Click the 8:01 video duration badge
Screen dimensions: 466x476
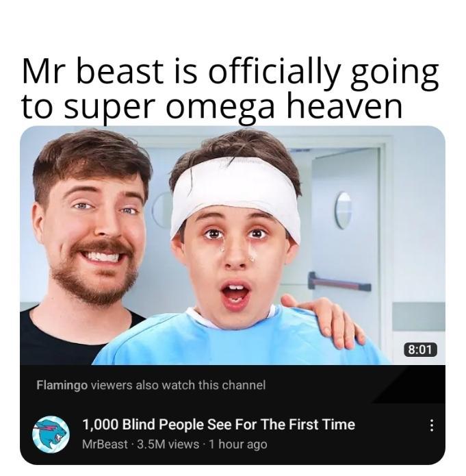click(x=420, y=349)
